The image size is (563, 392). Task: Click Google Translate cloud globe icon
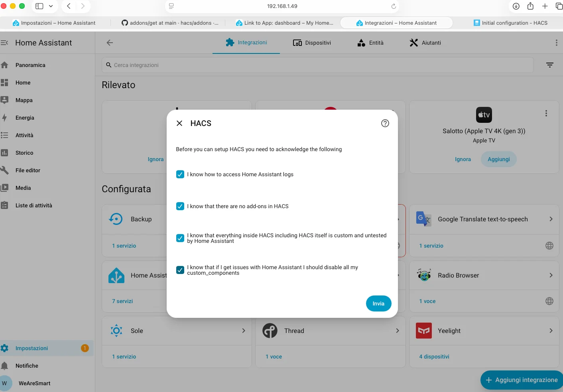click(549, 246)
